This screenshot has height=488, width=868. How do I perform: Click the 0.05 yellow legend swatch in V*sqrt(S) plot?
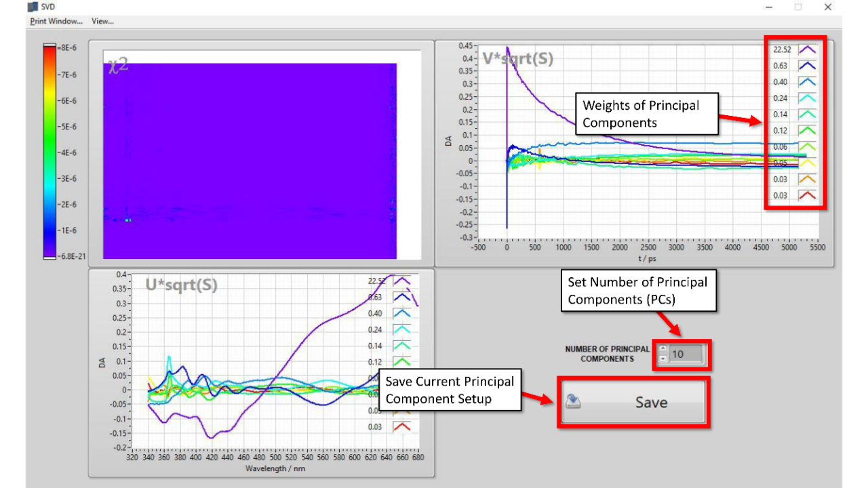coord(808,163)
